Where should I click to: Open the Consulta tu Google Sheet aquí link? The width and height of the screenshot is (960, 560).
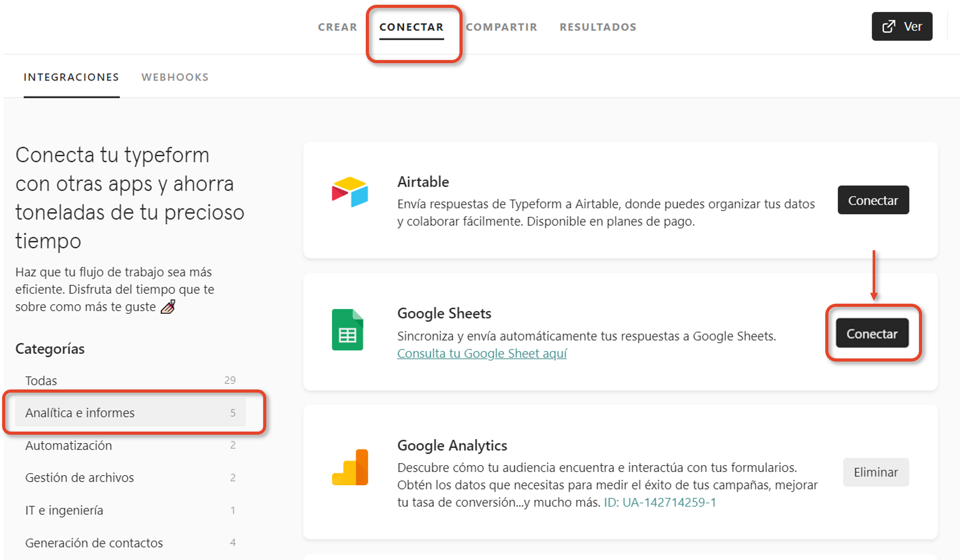click(x=482, y=353)
